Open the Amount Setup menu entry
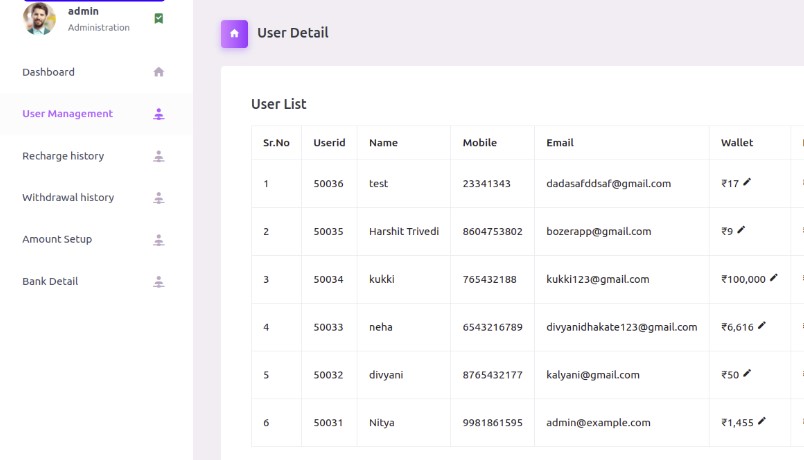Image resolution: width=804 pixels, height=460 pixels. coord(57,239)
